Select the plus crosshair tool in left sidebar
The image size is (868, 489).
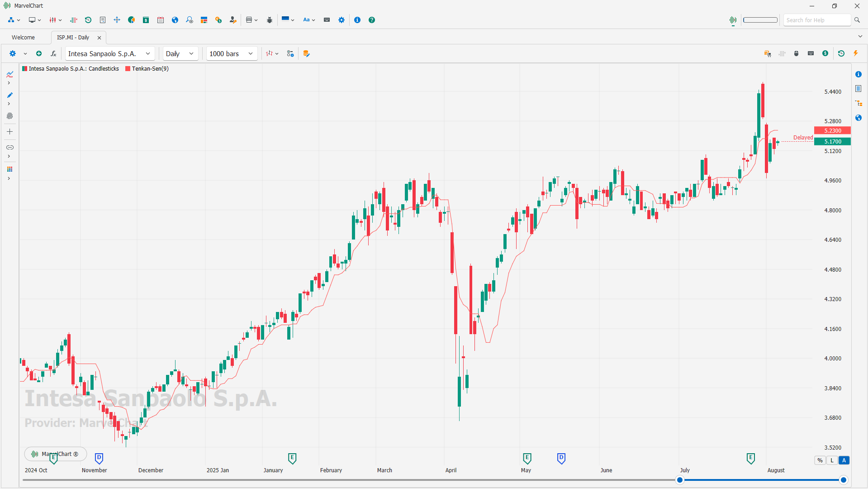pyautogui.click(x=9, y=132)
